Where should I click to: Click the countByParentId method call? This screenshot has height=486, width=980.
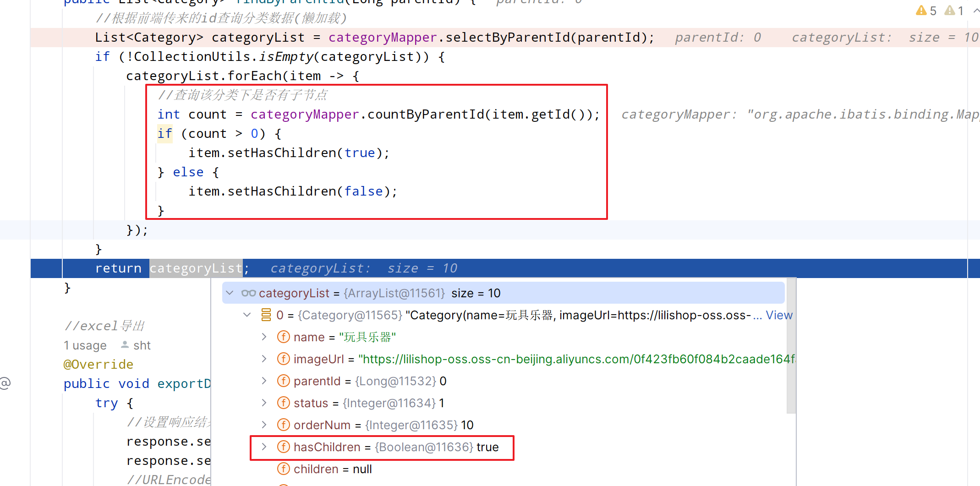click(x=426, y=115)
